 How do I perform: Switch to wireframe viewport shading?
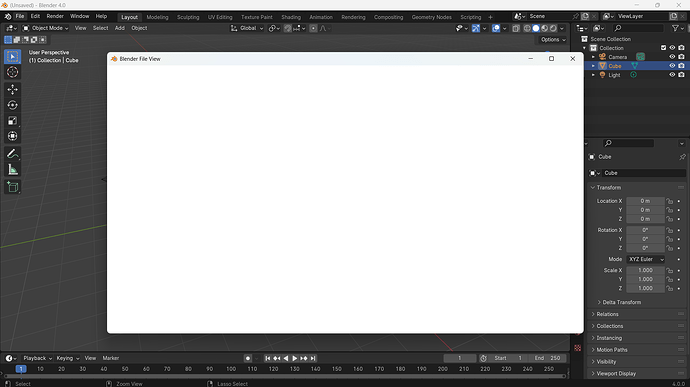point(527,28)
